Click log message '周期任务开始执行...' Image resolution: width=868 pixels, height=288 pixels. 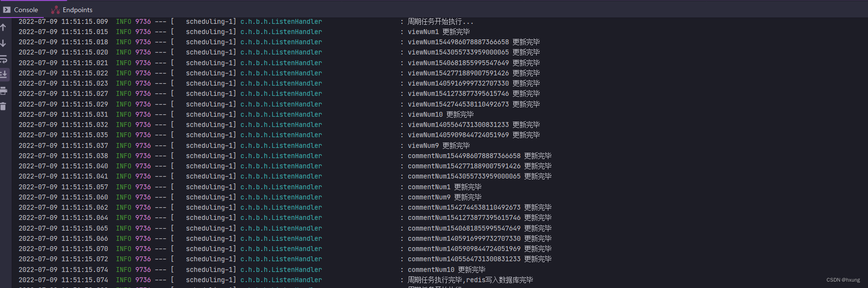click(x=440, y=21)
